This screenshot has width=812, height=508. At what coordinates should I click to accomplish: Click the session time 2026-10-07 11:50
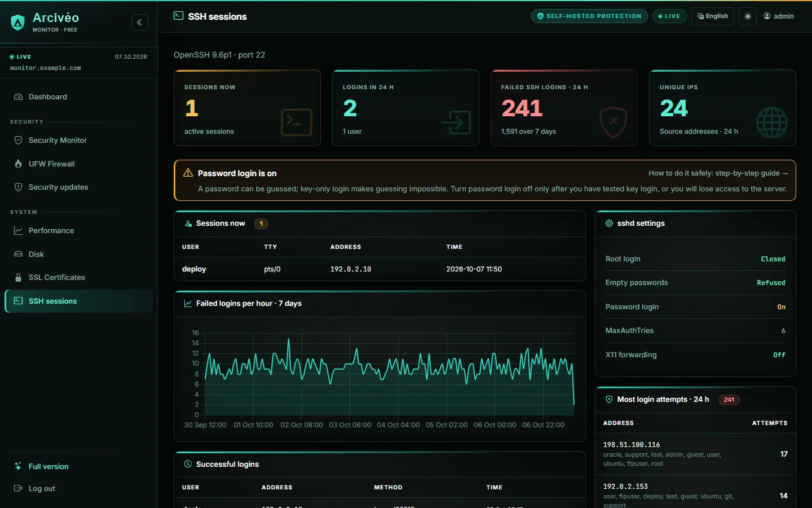pos(474,269)
